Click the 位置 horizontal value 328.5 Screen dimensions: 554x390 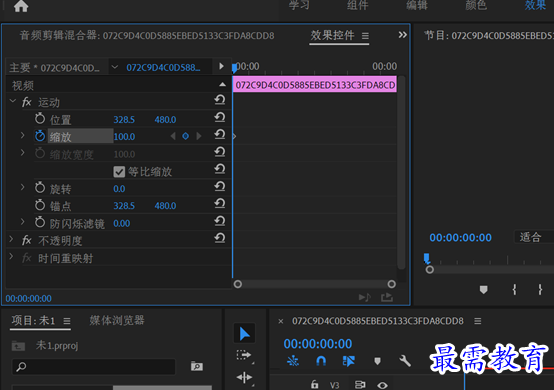[x=124, y=120]
